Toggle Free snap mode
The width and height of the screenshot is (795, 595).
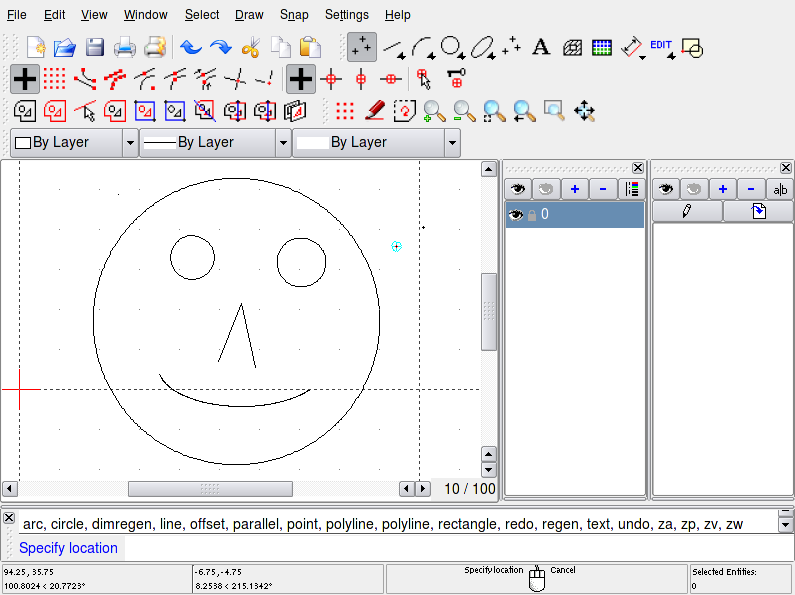tap(24, 79)
